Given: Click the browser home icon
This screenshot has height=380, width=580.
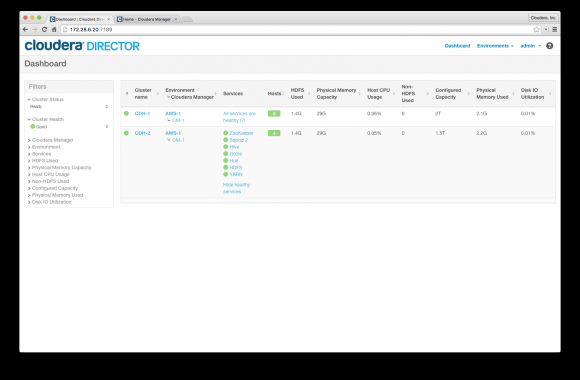Looking at the screenshot, I should point(54,29).
